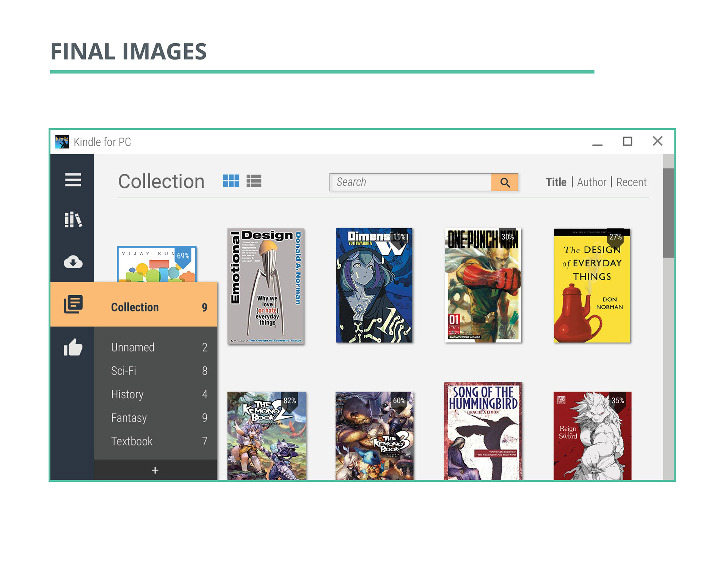The width and height of the screenshot is (728, 563).
Task: Click the cloud download icon
Action: point(73,262)
